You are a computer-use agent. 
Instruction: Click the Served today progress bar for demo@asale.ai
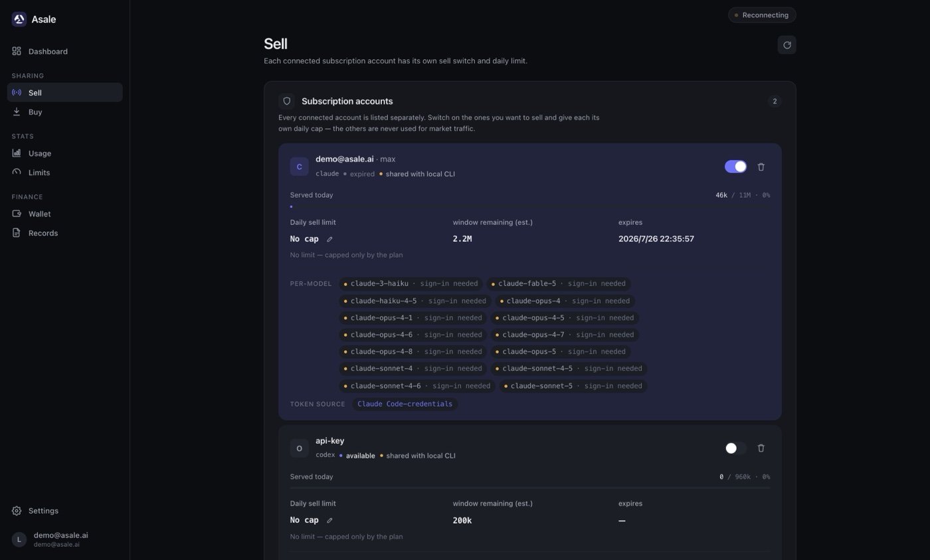(530, 207)
